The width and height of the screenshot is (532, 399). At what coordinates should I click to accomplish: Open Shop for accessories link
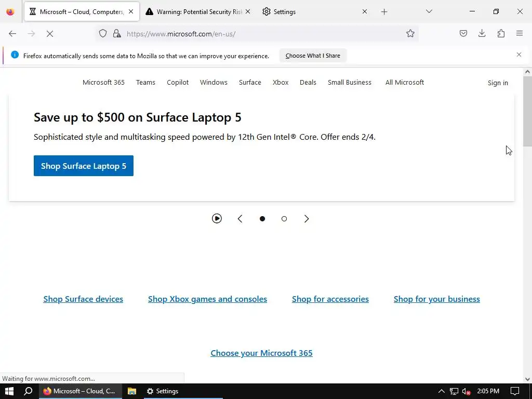coord(330,299)
